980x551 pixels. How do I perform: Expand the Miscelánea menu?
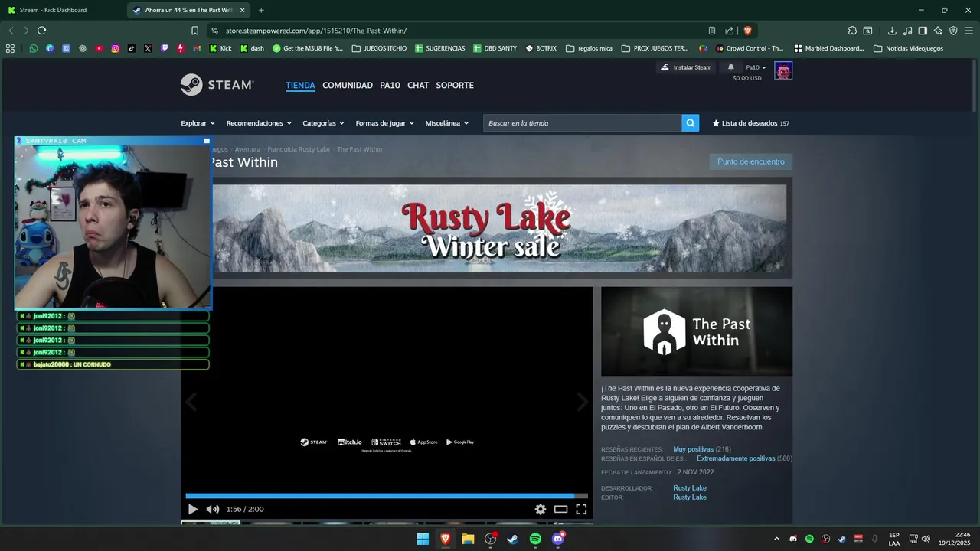pyautogui.click(x=447, y=123)
